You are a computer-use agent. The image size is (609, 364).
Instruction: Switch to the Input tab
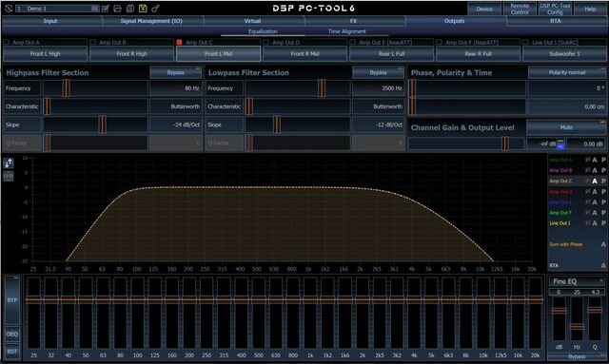point(50,21)
